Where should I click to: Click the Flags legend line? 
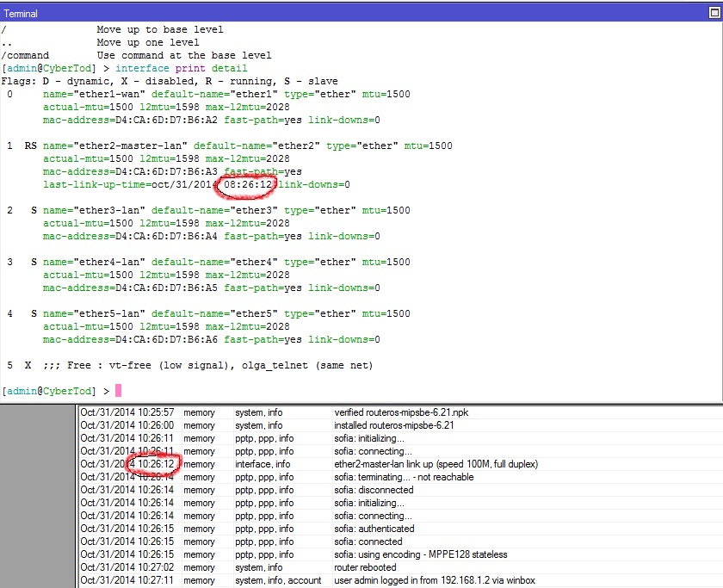point(170,81)
